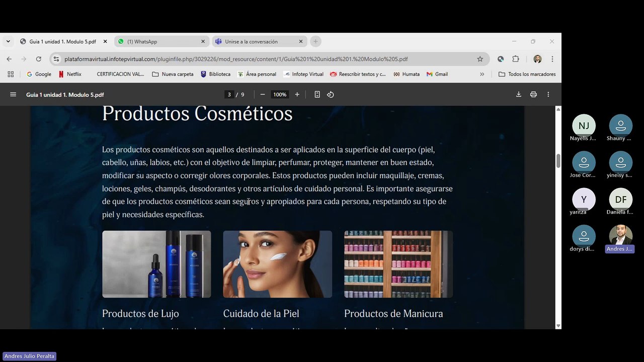Select participant Jose Cor avatar
The image size is (644, 362).
584,163
